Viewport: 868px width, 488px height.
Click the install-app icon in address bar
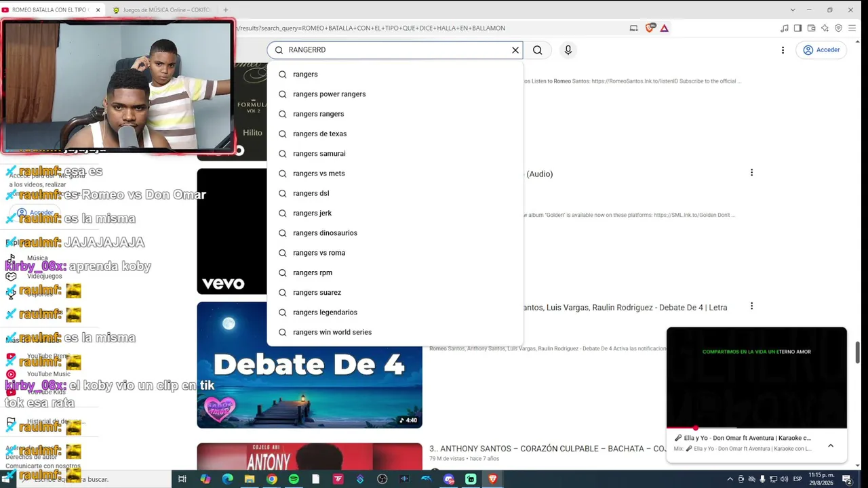point(633,28)
